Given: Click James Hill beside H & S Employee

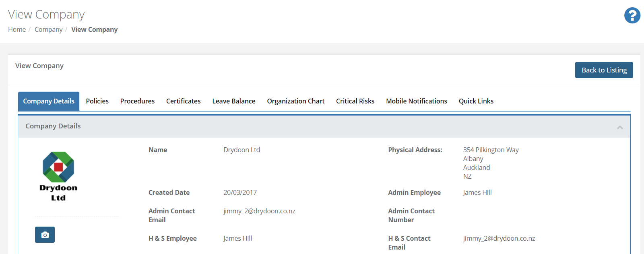Looking at the screenshot, I should (x=238, y=238).
